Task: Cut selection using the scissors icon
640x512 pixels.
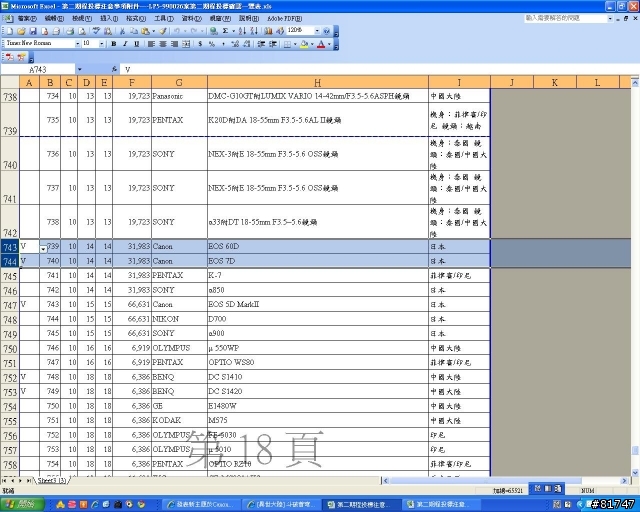Action: (x=122, y=31)
